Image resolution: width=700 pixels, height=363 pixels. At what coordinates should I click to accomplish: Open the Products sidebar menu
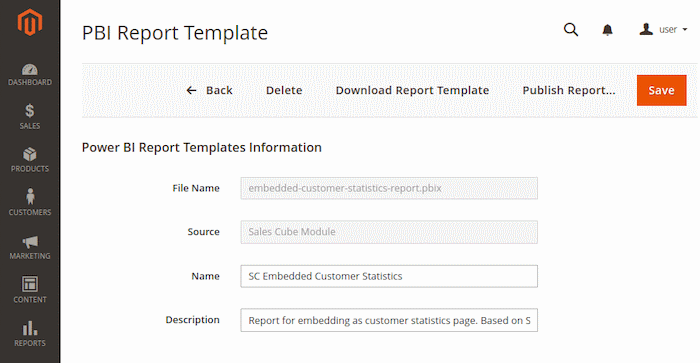pyautogui.click(x=30, y=160)
